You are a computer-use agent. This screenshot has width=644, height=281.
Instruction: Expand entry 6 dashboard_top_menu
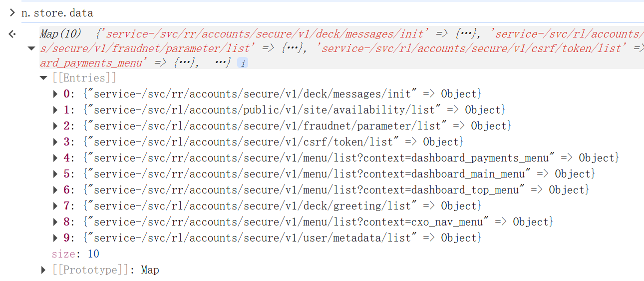[x=55, y=190]
